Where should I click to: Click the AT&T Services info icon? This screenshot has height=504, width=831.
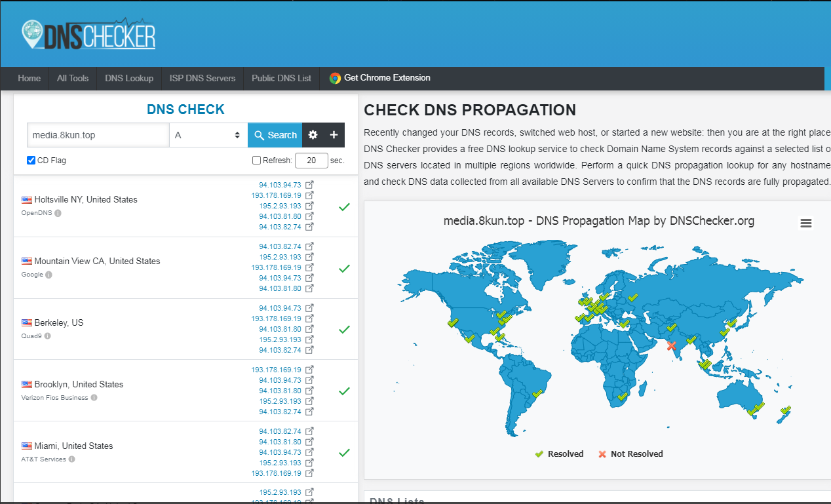[71, 459]
